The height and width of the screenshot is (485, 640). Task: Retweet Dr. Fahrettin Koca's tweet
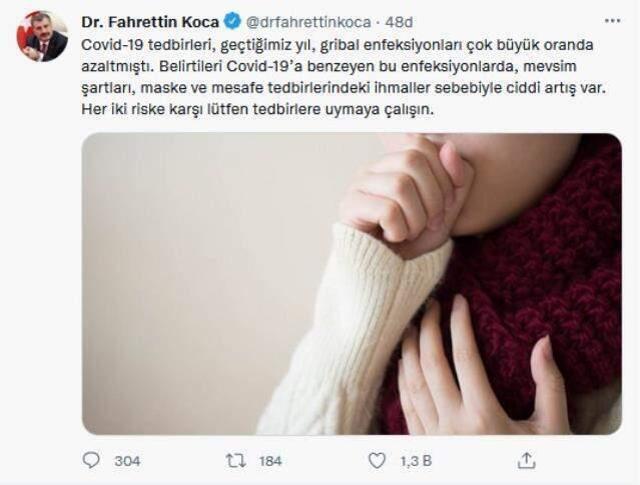pos(235,460)
